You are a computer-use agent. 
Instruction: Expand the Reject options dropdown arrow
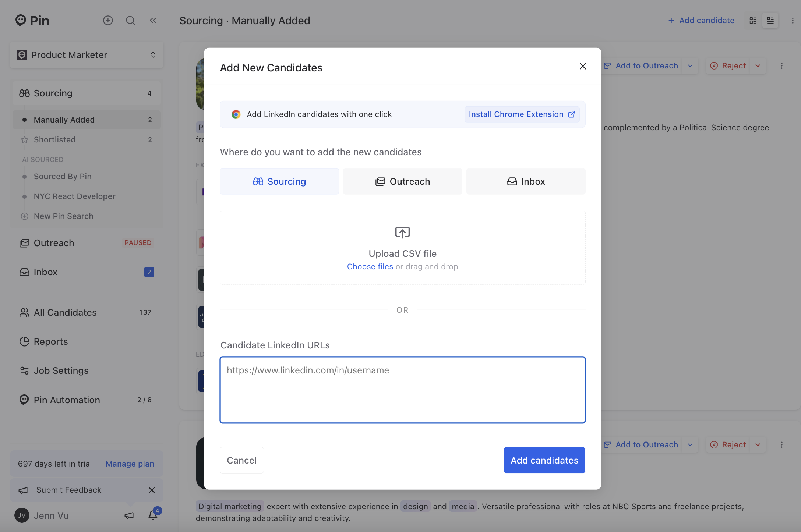coord(758,66)
